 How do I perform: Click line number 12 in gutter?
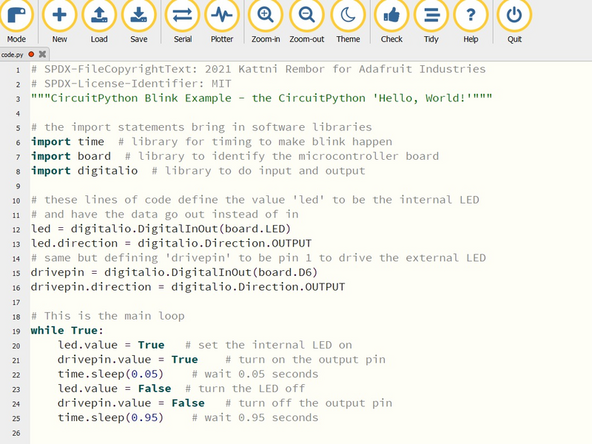16,230
